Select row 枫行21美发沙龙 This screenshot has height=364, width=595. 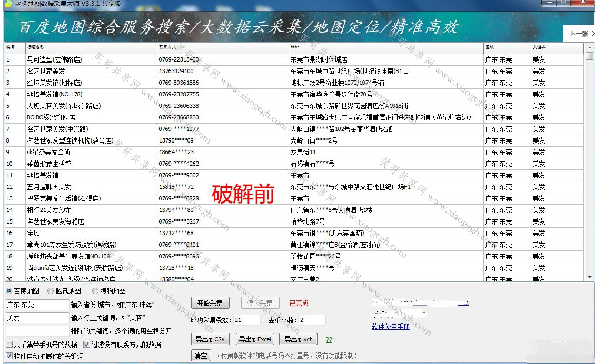click(x=294, y=210)
